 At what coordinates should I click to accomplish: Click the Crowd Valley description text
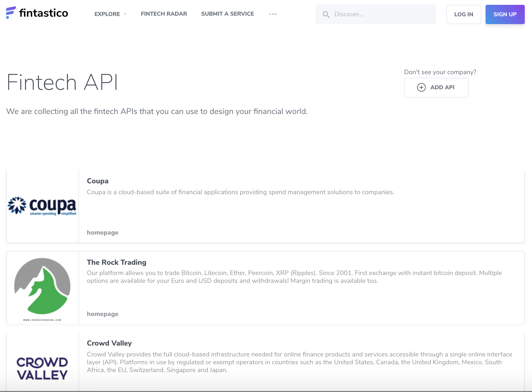[x=299, y=362]
